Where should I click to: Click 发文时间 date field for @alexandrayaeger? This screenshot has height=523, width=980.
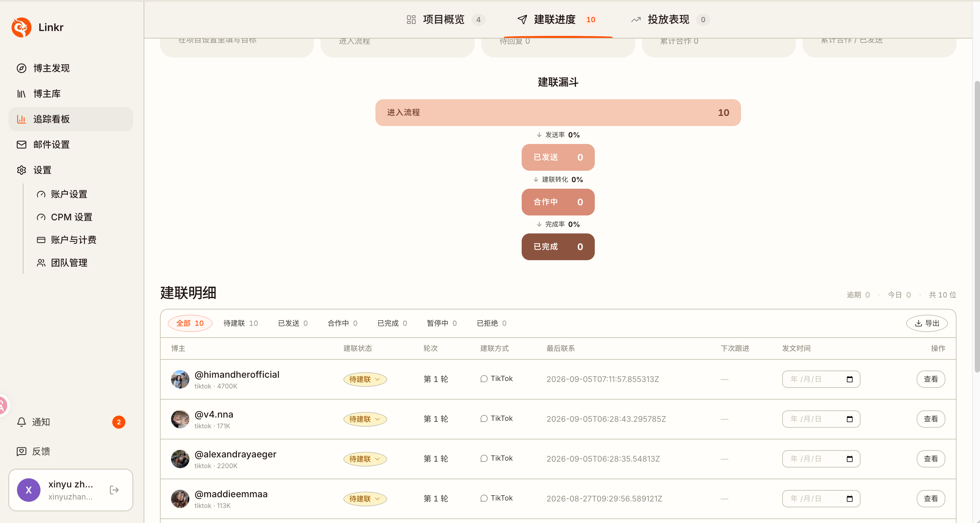point(821,459)
